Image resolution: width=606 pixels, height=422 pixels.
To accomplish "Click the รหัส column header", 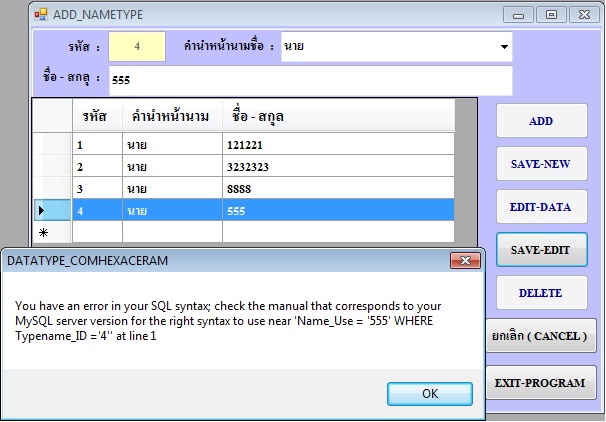I will (x=97, y=117).
